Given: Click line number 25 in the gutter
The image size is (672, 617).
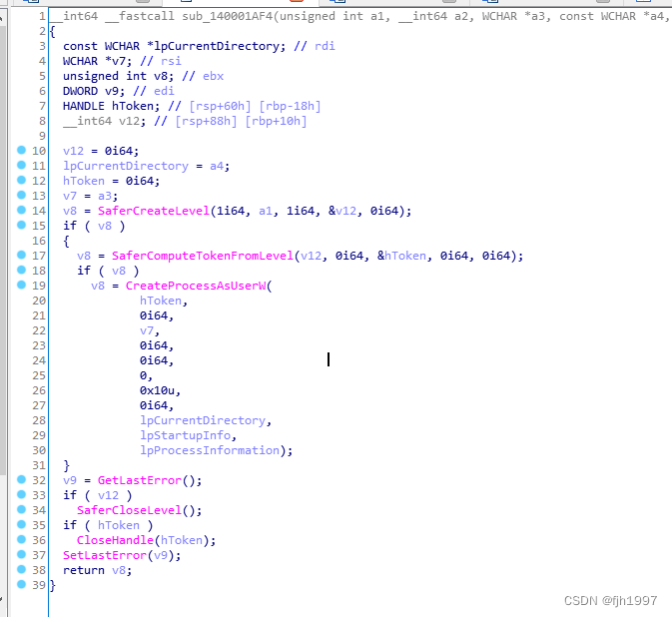Looking at the screenshot, I should click(39, 375).
